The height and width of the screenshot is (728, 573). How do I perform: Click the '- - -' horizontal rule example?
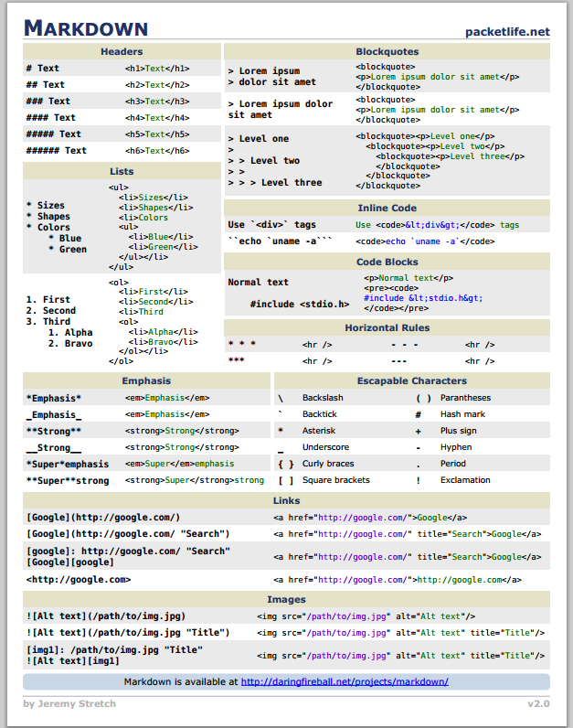[x=405, y=345]
